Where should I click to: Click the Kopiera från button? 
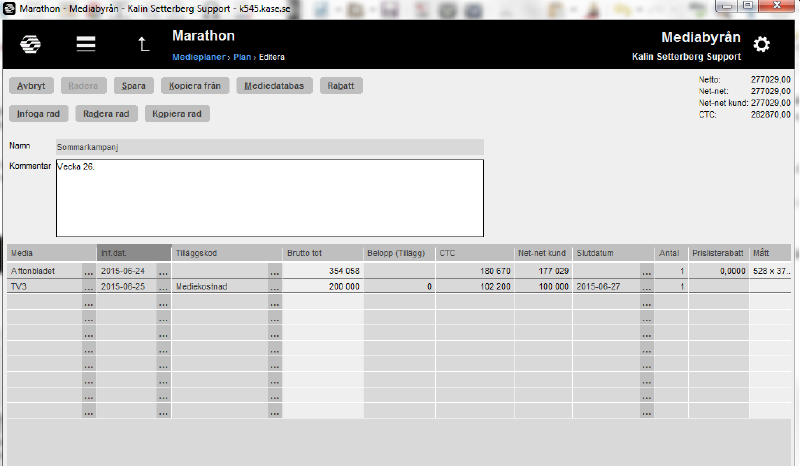pos(195,86)
